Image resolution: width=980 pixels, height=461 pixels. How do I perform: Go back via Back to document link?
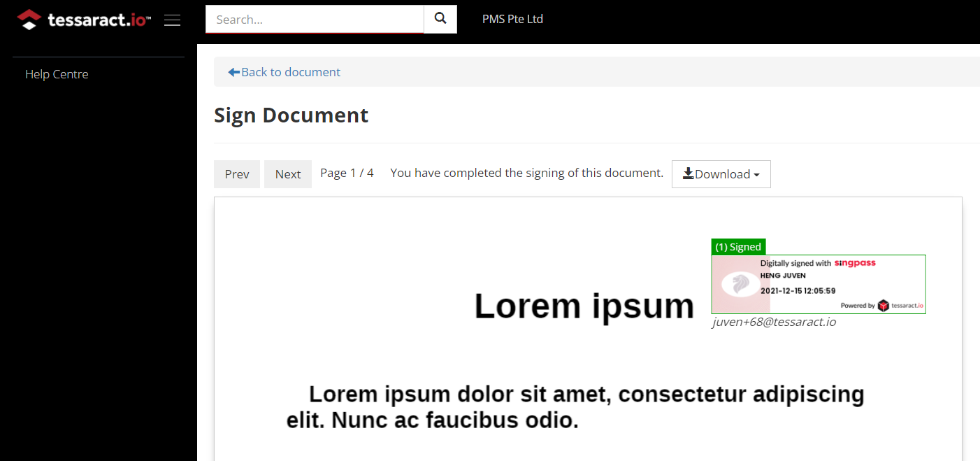click(284, 72)
